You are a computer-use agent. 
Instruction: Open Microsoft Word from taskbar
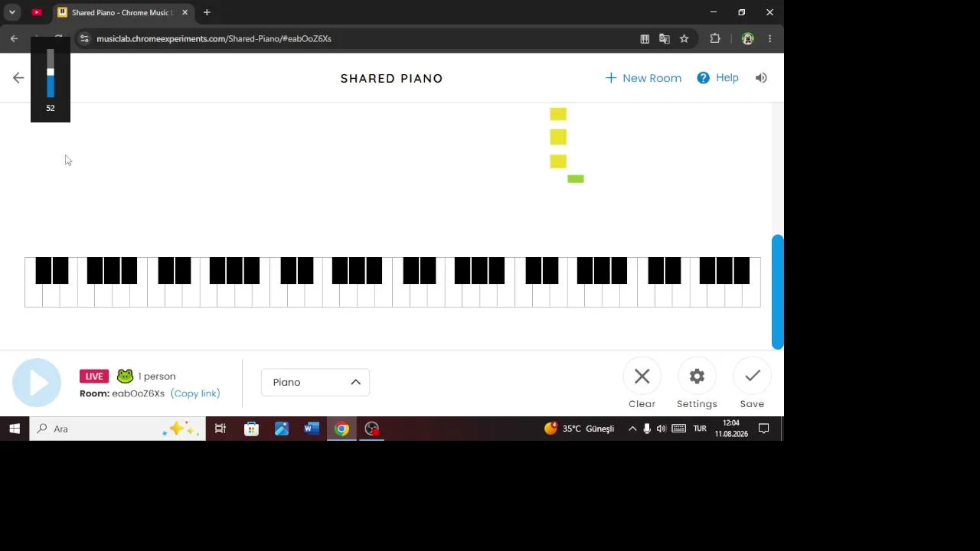311,429
